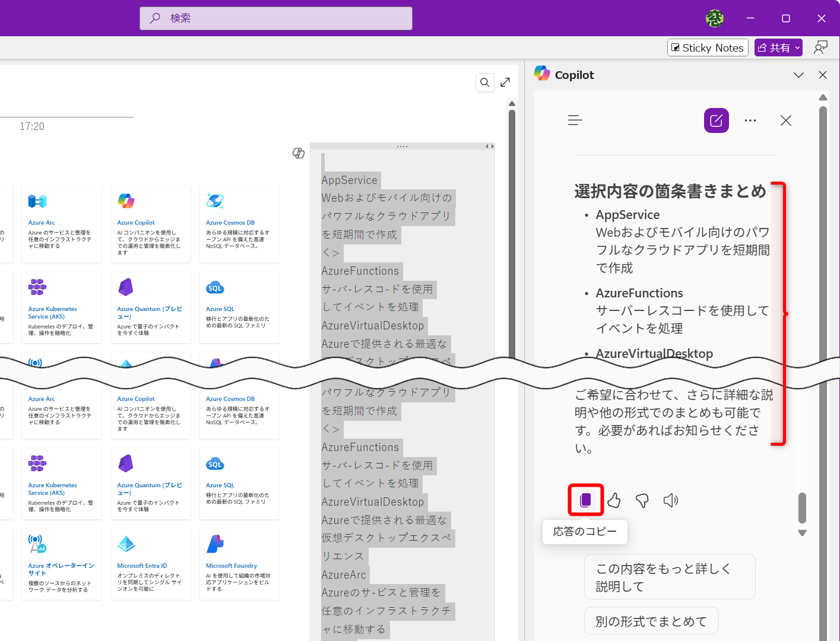Read the Copilot response aloud
This screenshot has width=840, height=641.
[x=670, y=500]
